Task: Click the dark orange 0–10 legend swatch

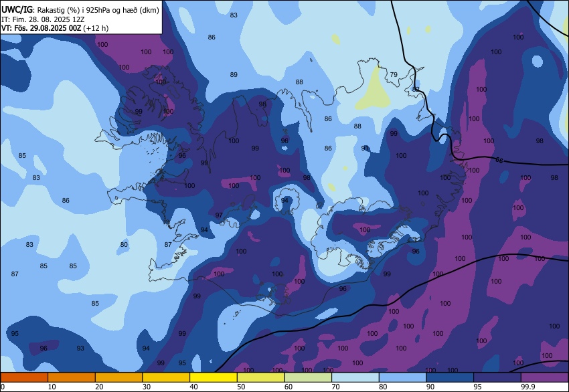Action: click(24, 377)
